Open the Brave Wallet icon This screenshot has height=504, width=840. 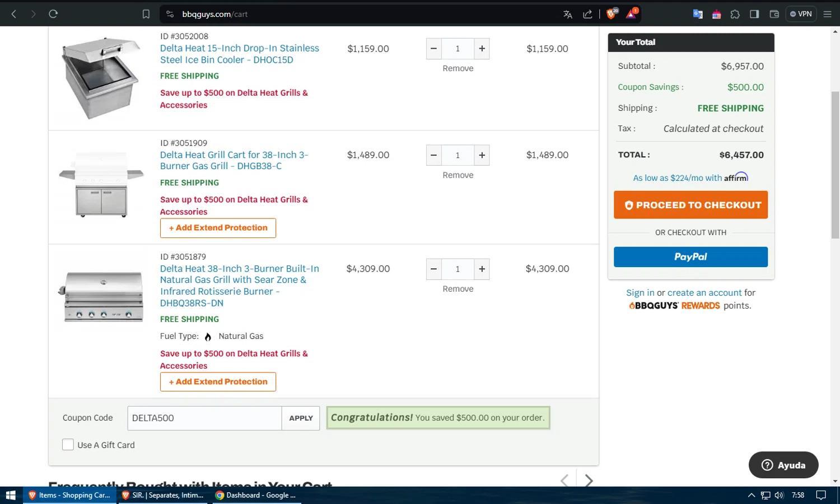point(774,14)
